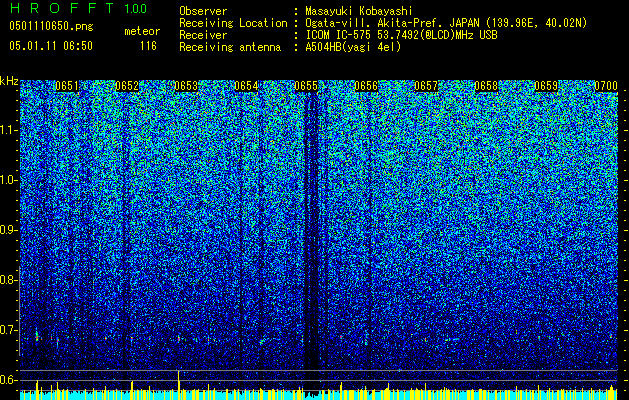The image size is (629, 400).
Task: Click the Receiving antenna label
Action: tap(230, 47)
